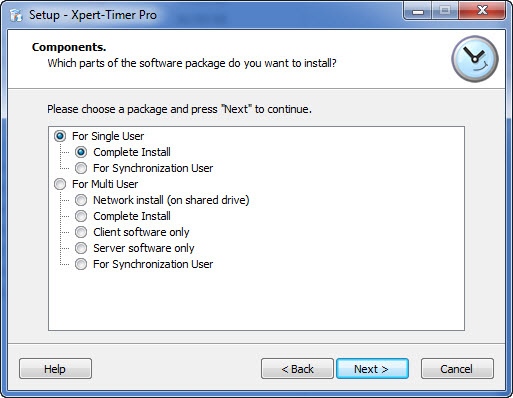Select the For Single User radio button
Viewport: 513px width, 398px height.
(60, 136)
